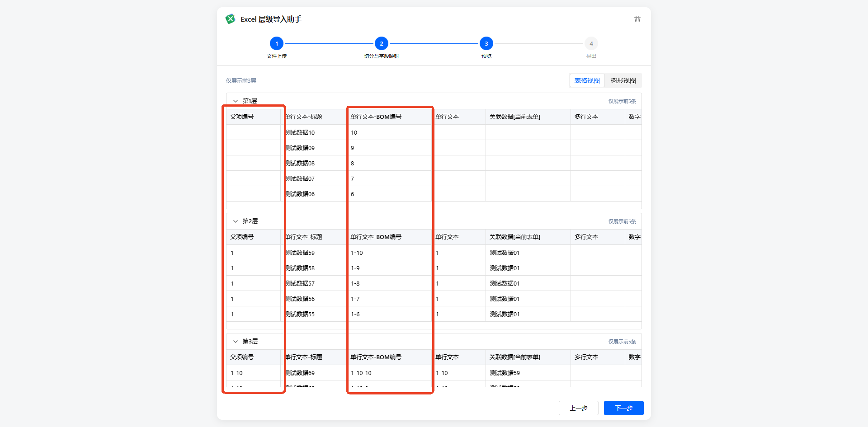Click BOM编号 cell 1-7
The width and height of the screenshot is (868, 427).
click(389, 299)
